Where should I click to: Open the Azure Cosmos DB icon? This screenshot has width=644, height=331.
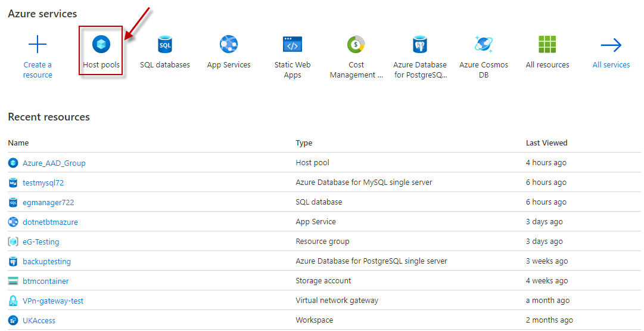click(483, 44)
